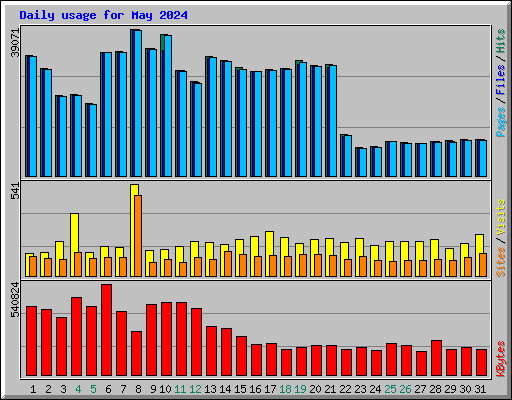512x400 pixels.
Task: Click day 15 on the x-axis
Action: tap(240, 389)
